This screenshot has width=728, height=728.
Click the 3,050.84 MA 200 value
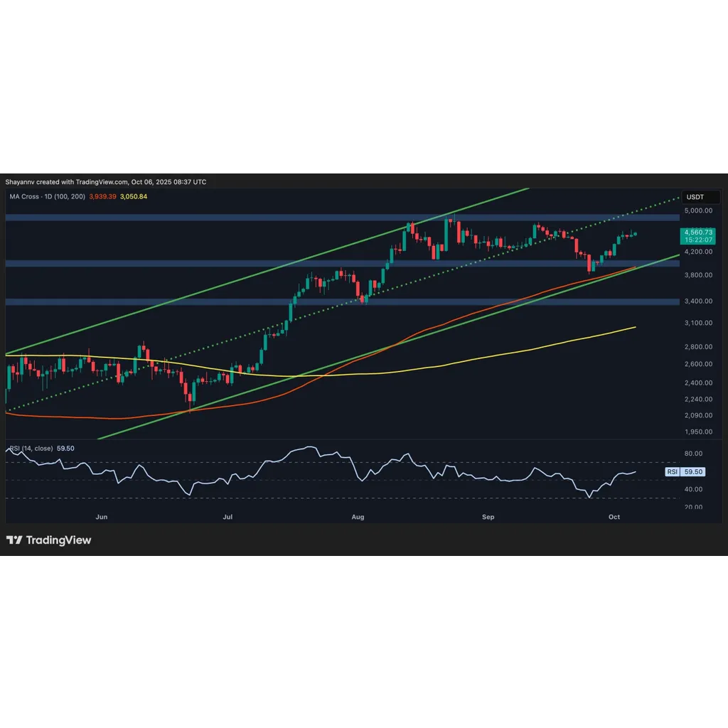134,196
